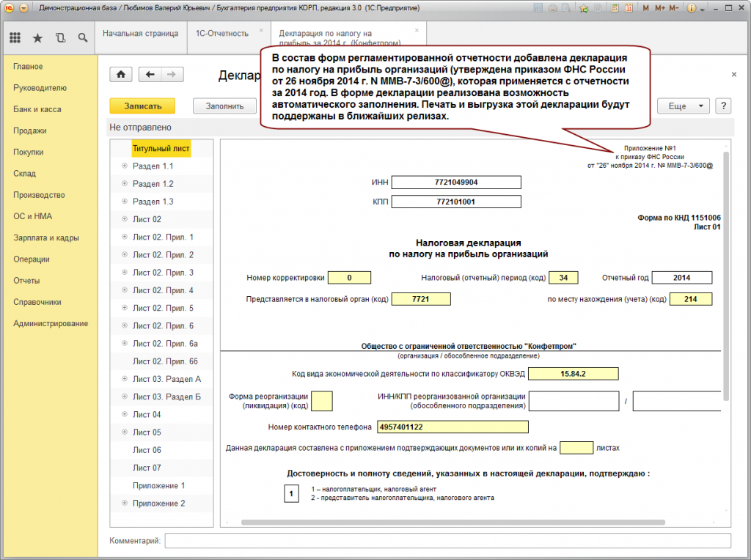Image resolution: width=751 pixels, height=560 pixels.
Task: Click the printer icon in title bar
Action: (x=553, y=8)
